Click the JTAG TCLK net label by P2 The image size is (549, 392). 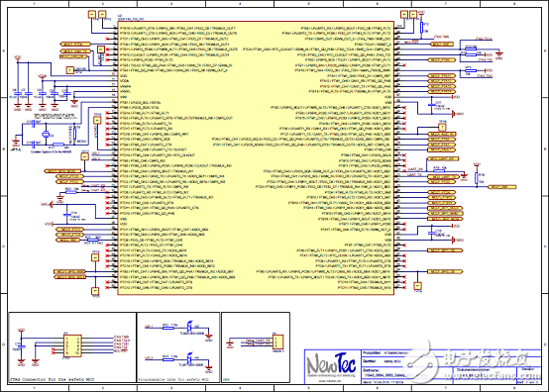coord(122,341)
